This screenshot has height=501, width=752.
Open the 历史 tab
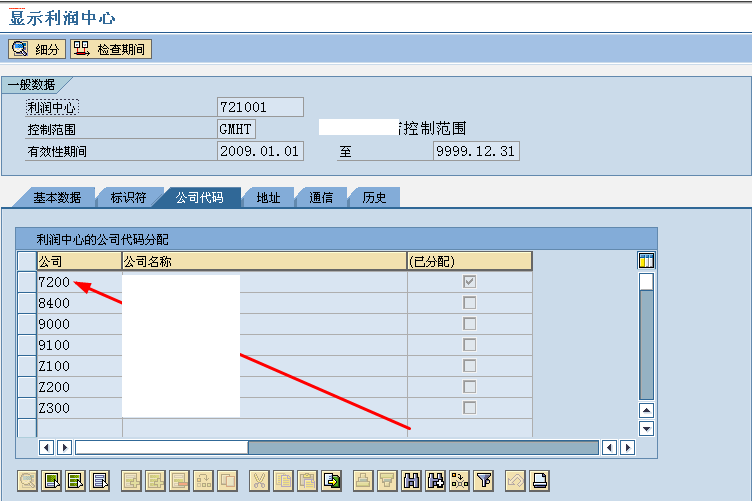[x=374, y=198]
